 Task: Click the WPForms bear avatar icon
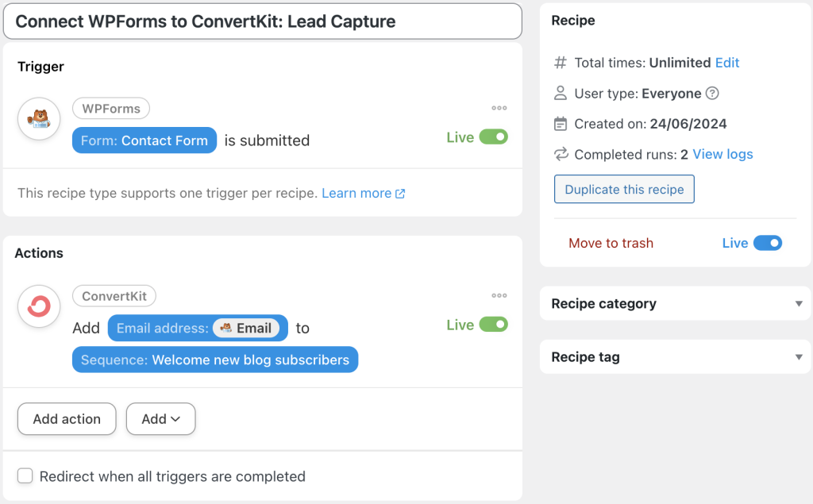coord(39,119)
